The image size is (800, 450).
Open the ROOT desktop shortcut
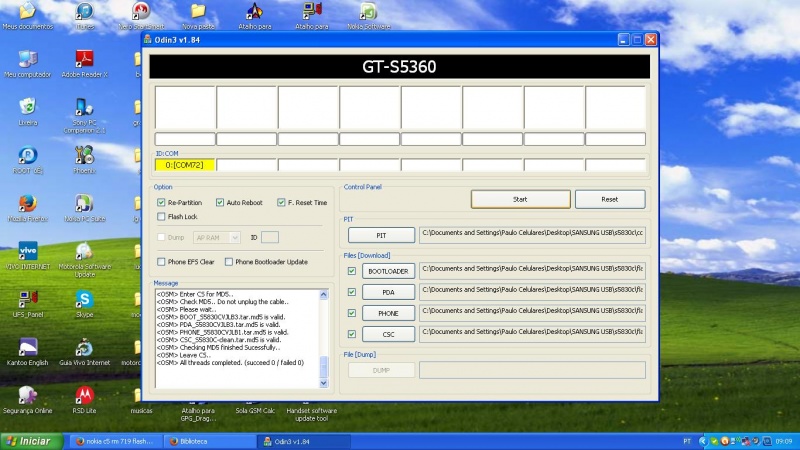pyautogui.click(x=27, y=160)
